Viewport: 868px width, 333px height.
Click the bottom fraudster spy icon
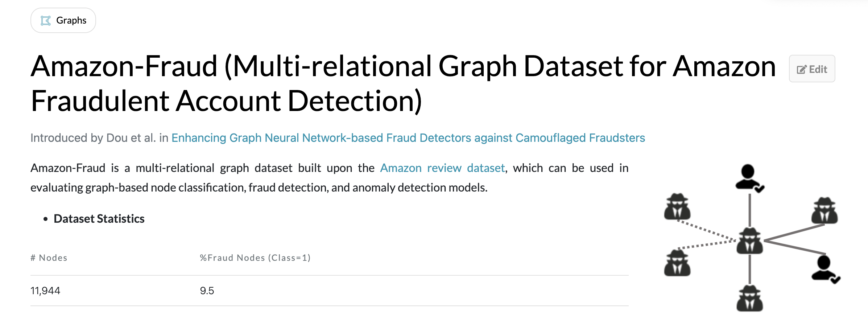[750, 298]
